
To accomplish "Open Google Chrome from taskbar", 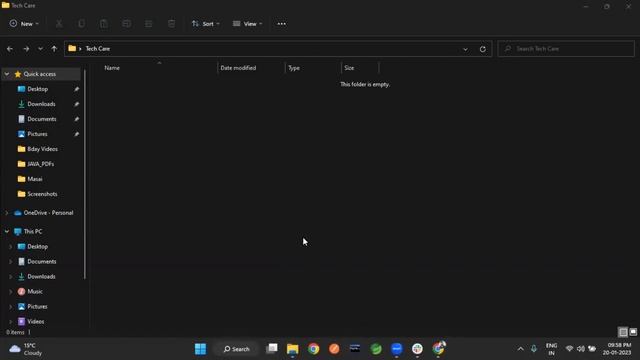I will click(x=313, y=349).
